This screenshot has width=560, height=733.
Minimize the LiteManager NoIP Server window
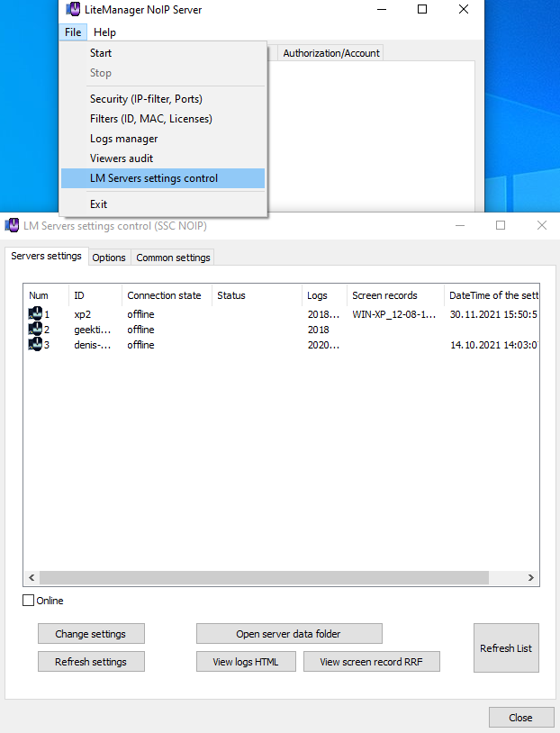pyautogui.click(x=382, y=9)
